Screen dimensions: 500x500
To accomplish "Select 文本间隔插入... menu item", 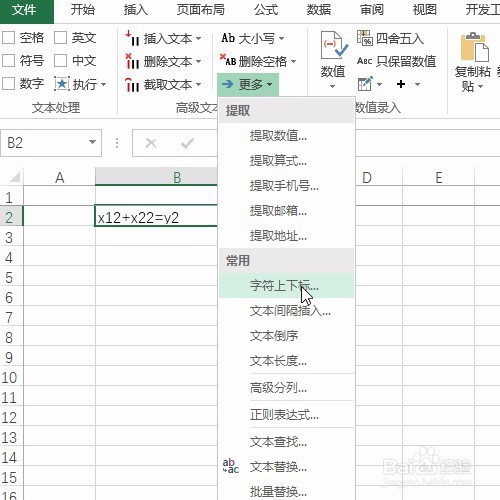I will (286, 311).
